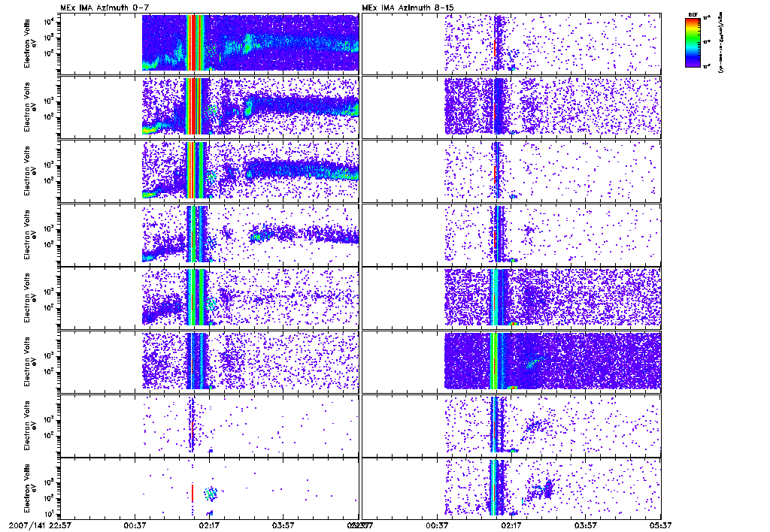Click the topmost Azimuth 8-15 spectrogram panel

point(511,43)
